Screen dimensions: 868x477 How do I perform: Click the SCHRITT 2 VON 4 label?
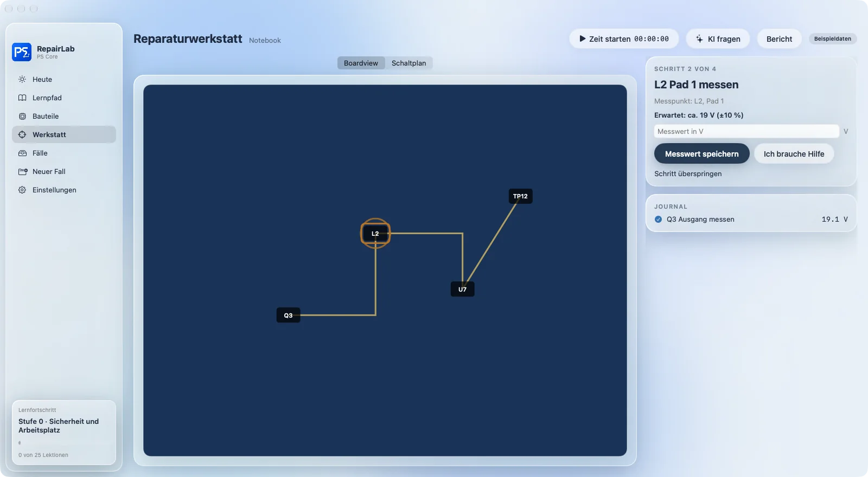click(685, 69)
